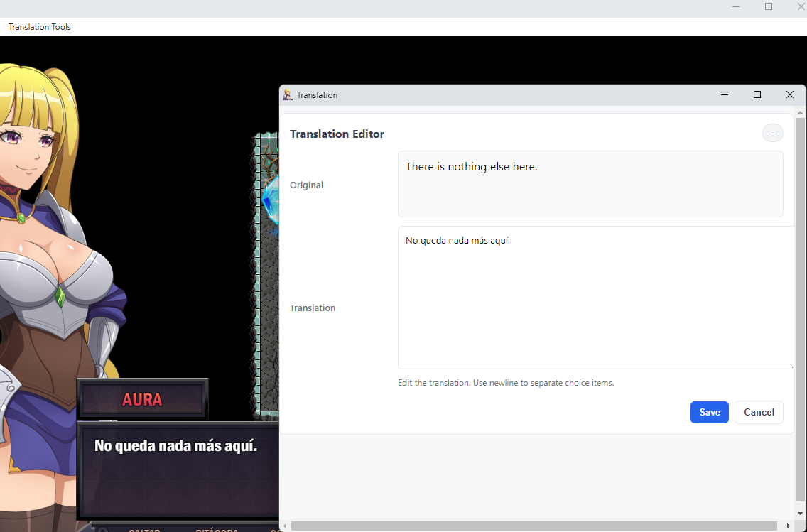Click the "Edit the translation" hint text

point(505,383)
